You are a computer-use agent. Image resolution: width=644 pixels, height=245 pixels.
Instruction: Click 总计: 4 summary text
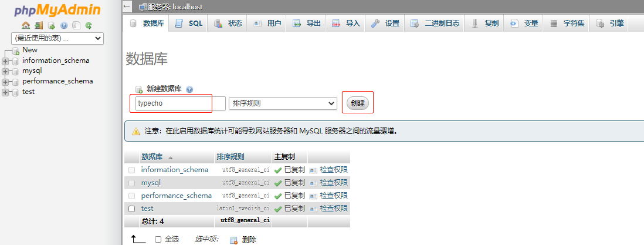tap(152, 221)
